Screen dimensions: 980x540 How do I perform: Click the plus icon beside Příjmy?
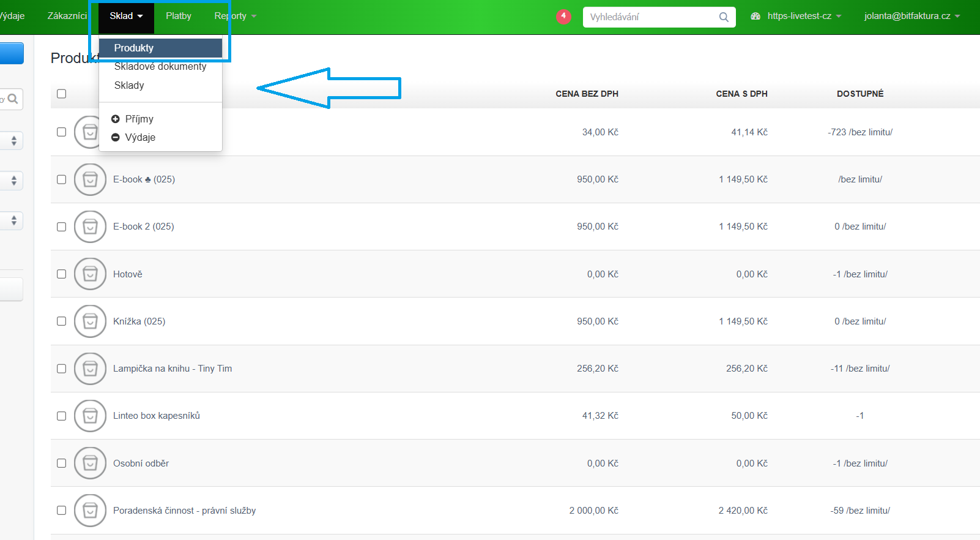116,119
